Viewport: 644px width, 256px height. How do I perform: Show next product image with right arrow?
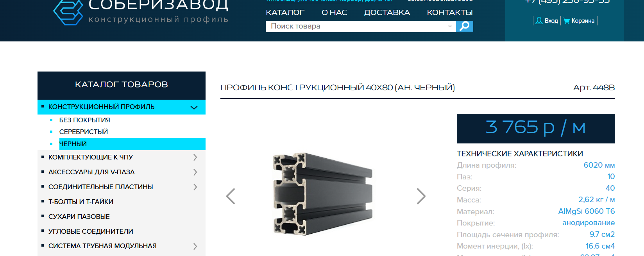pos(421,196)
